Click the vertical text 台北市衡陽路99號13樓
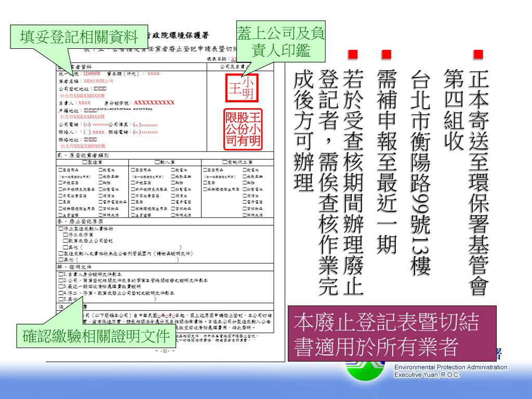The image size is (532, 399). click(x=420, y=172)
